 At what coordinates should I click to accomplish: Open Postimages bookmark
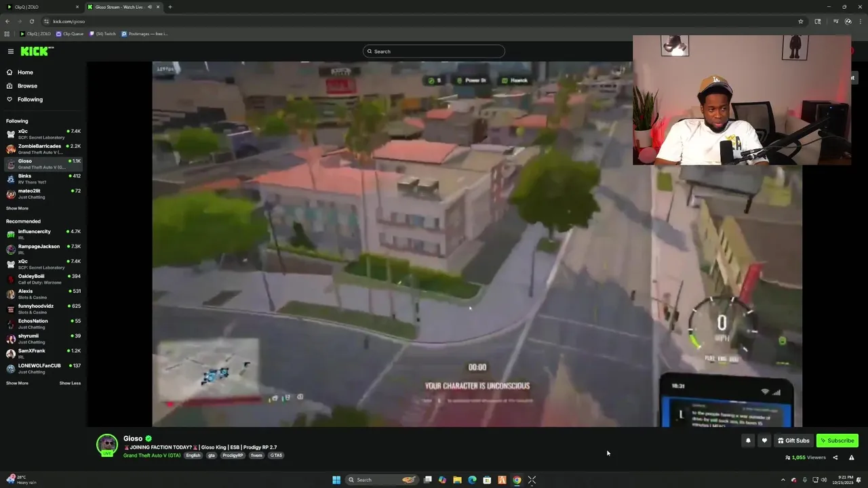(144, 34)
